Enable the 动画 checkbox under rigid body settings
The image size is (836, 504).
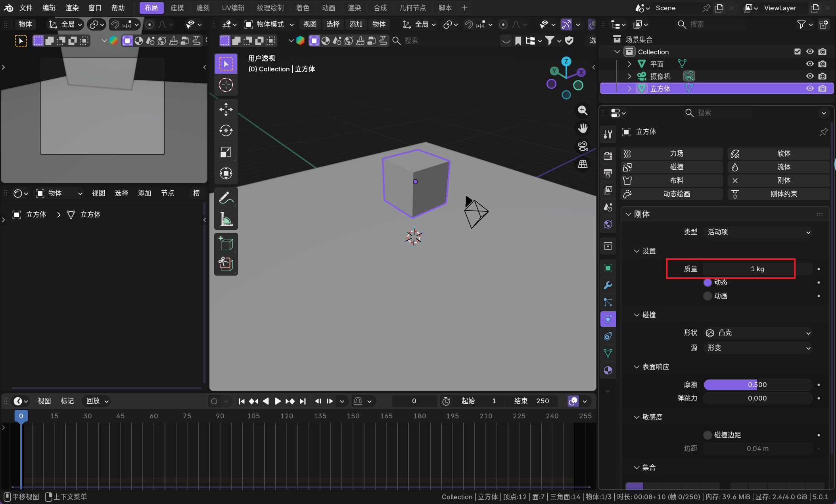click(708, 296)
